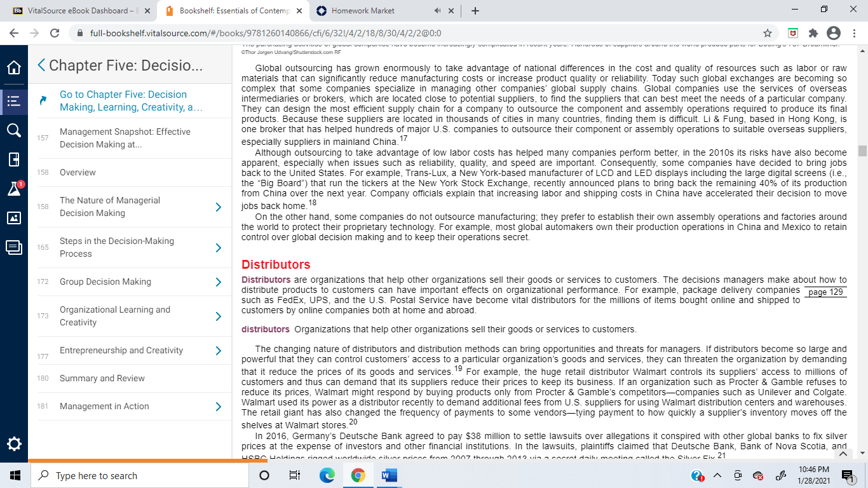Expand Organizational Learning and Creativity
The image size is (868, 488).
coord(218,316)
